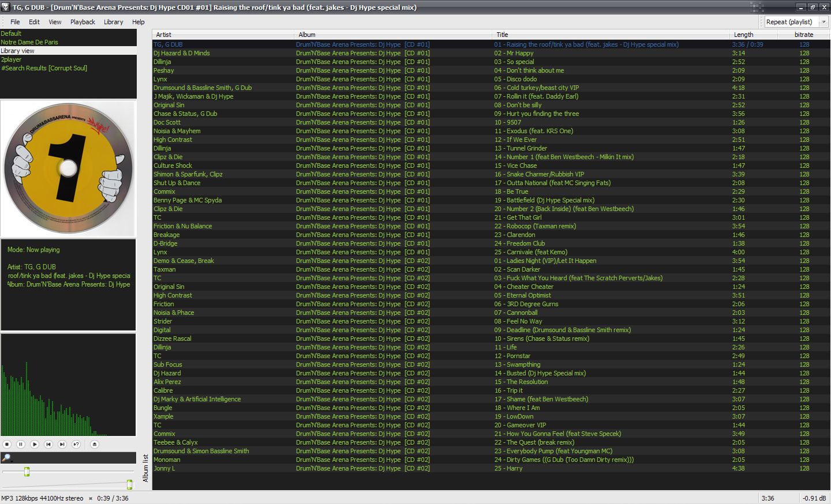Open the Edit menu
831x504 pixels.
click(35, 22)
